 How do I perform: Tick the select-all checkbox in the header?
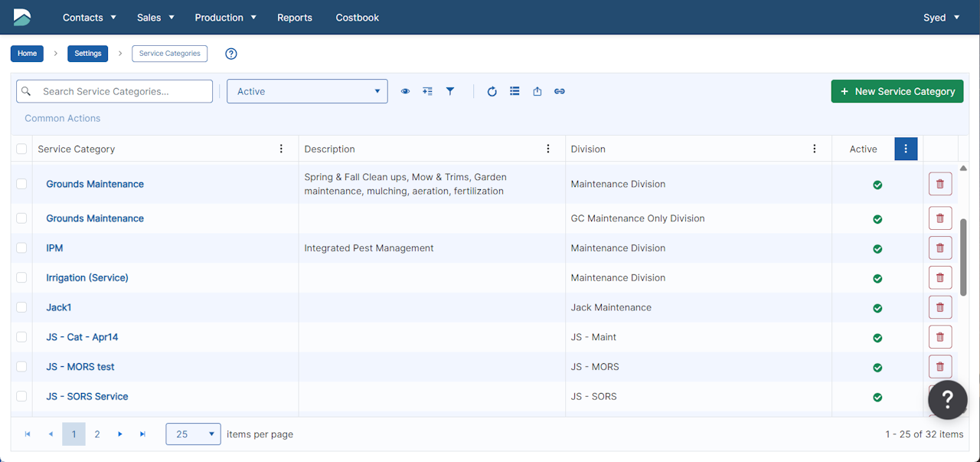pos(21,149)
